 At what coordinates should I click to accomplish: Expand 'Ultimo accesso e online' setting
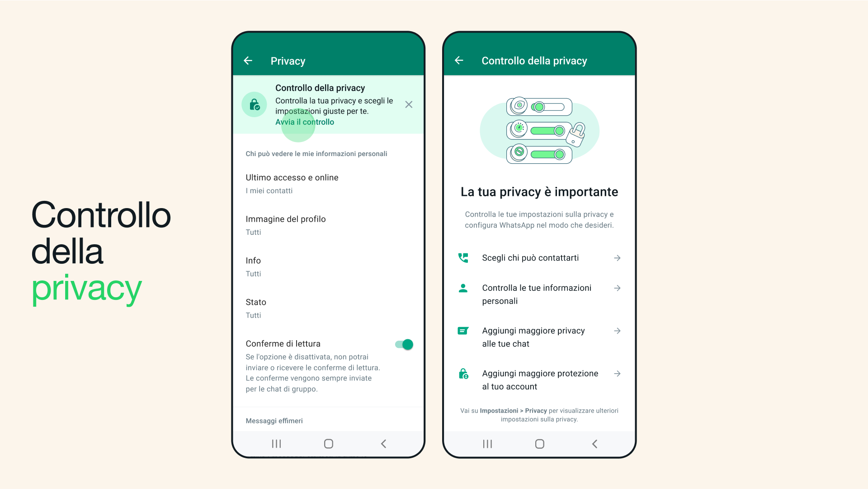point(328,183)
